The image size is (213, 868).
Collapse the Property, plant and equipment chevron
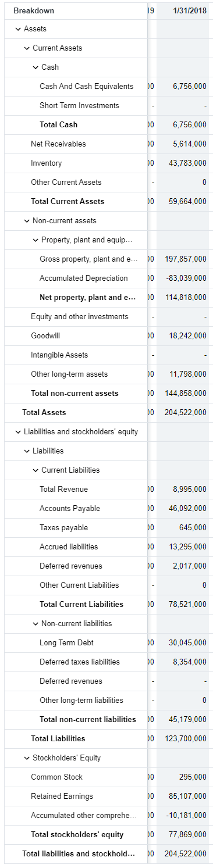[35, 240]
